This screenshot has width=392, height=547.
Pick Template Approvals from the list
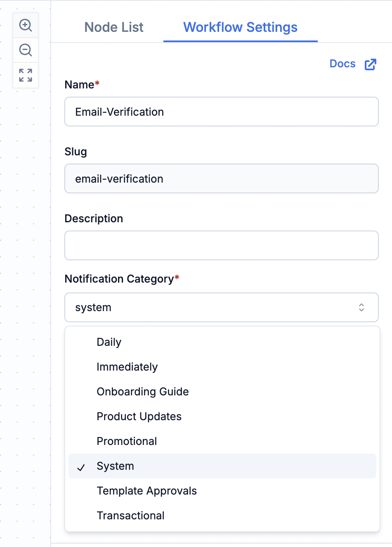(x=146, y=491)
